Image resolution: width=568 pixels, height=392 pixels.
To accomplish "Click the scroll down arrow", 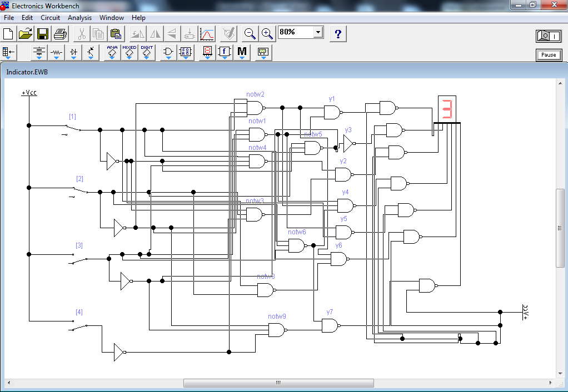I will click(x=560, y=374).
